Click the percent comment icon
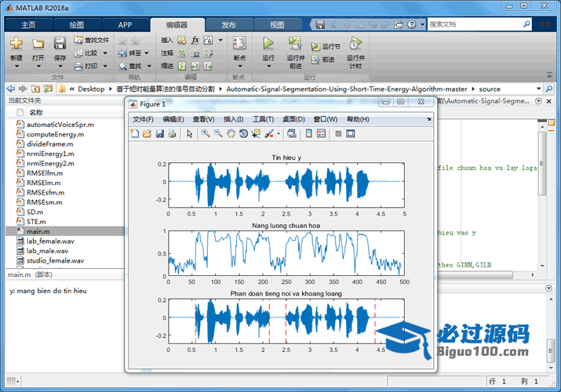The width and height of the screenshot is (561, 392). 182,53
